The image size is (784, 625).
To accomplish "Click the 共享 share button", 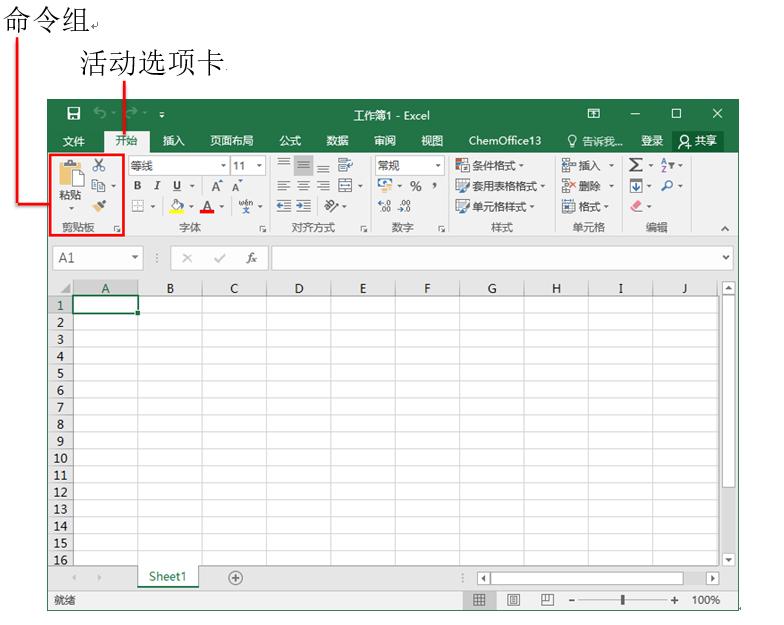I will 698,141.
